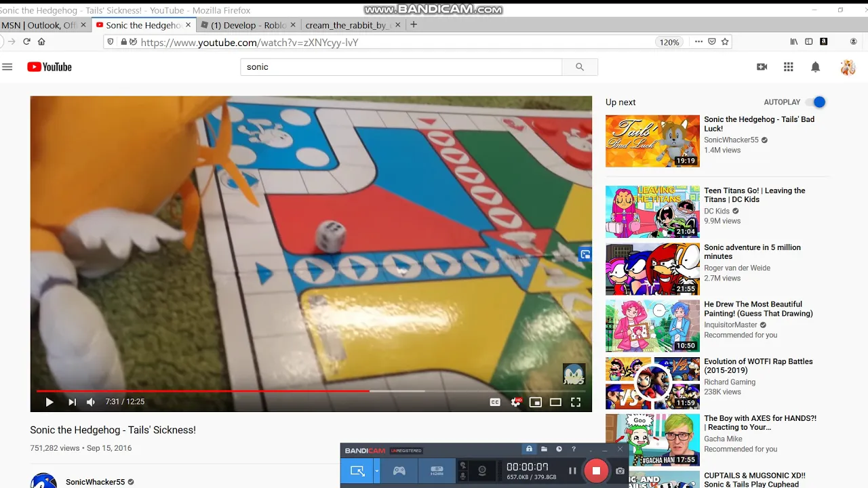Open Bandicam help question mark
The height and width of the screenshot is (488, 868).
(574, 449)
